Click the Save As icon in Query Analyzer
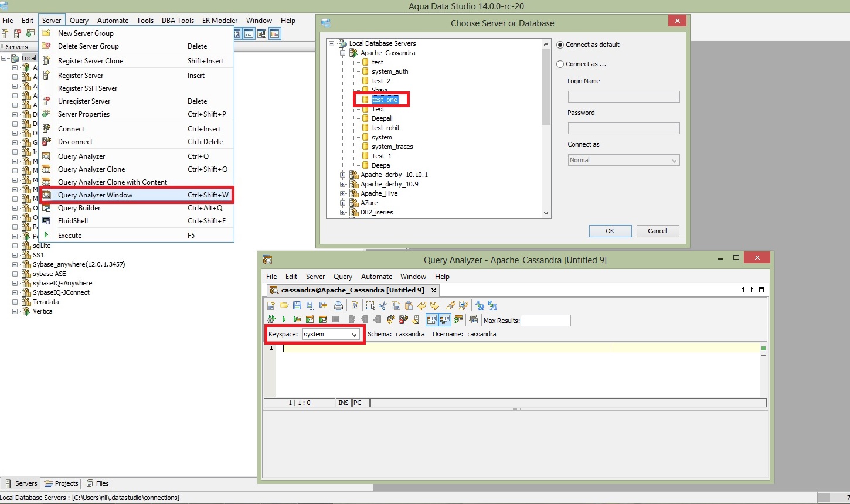 point(310,305)
